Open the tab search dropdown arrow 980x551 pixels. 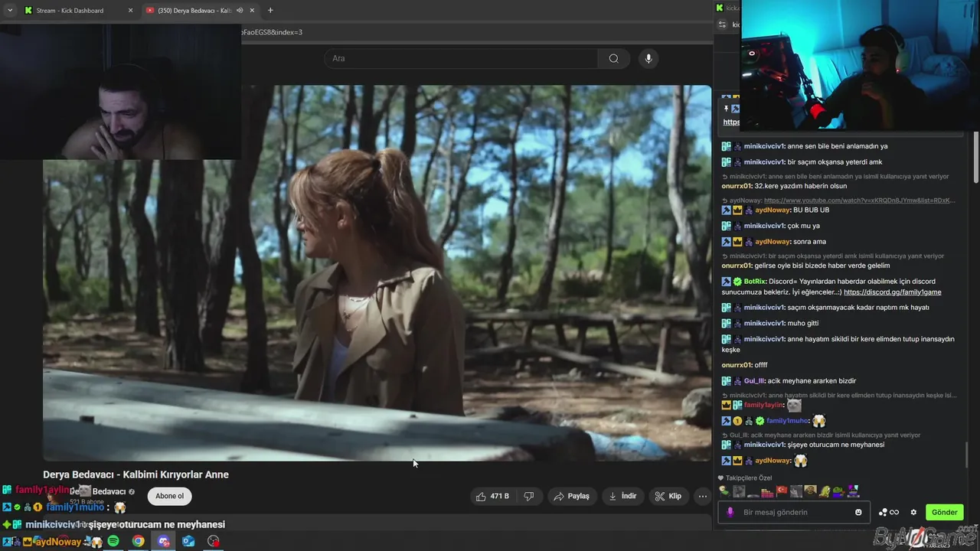(10, 11)
